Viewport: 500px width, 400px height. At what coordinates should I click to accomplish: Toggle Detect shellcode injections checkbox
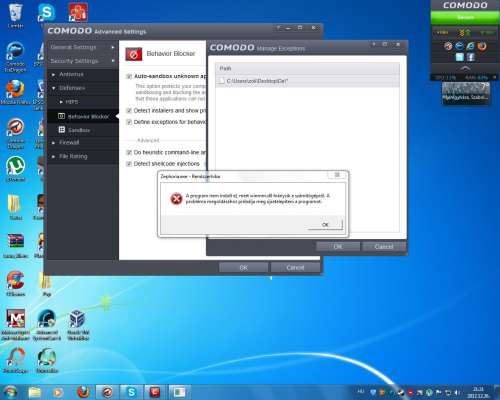tap(129, 164)
